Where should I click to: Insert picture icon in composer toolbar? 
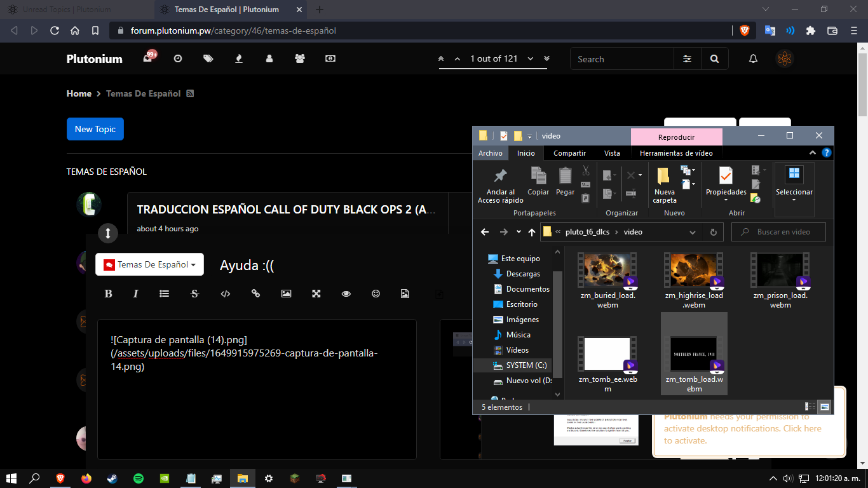click(x=286, y=294)
